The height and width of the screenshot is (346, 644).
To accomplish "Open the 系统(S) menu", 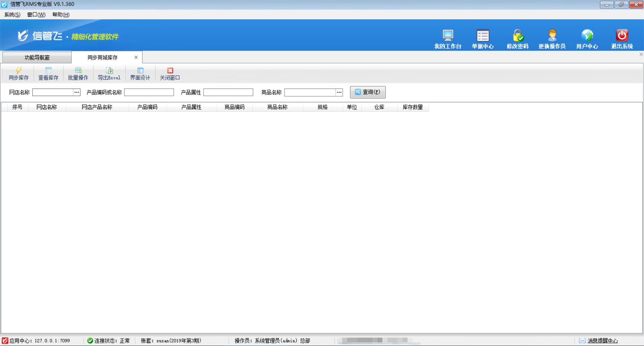I will tap(12, 14).
